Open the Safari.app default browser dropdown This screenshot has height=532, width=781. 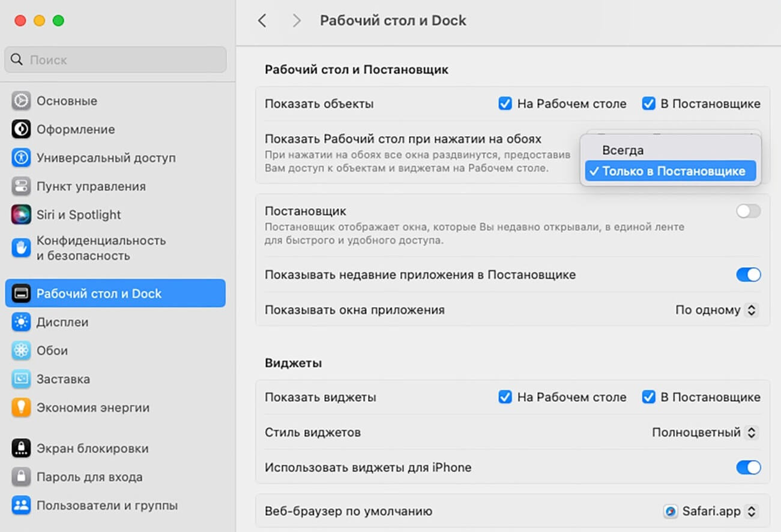pos(710,512)
